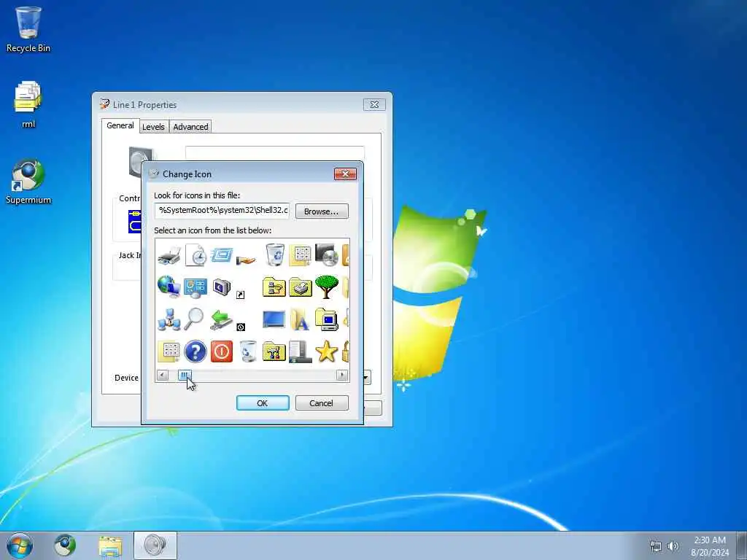Select the folder with old computer icon

[327, 319]
